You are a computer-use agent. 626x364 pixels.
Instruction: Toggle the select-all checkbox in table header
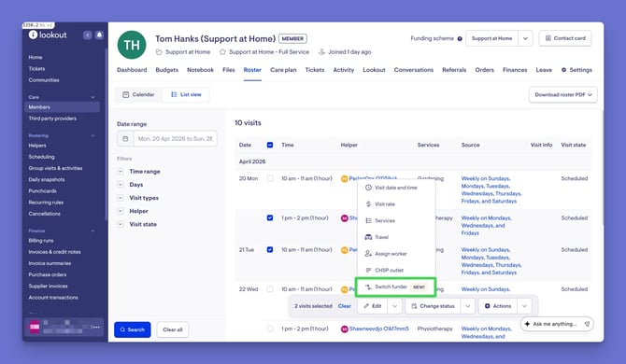pos(270,145)
